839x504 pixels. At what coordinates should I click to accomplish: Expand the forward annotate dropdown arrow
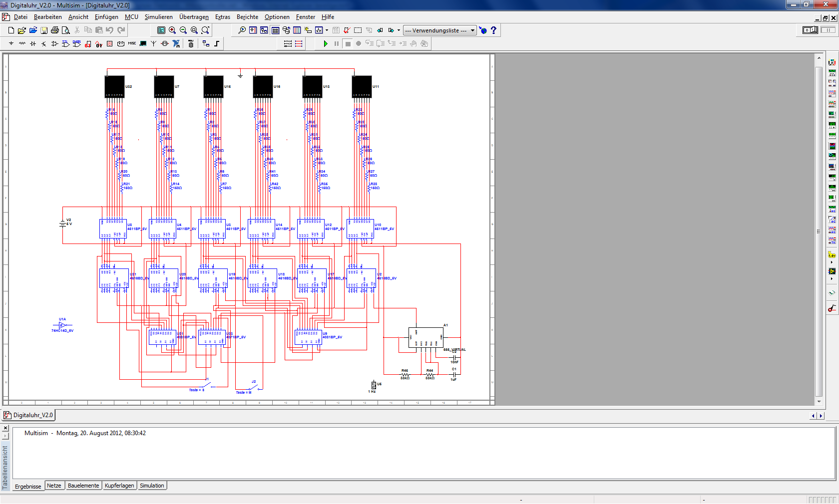coord(399,30)
